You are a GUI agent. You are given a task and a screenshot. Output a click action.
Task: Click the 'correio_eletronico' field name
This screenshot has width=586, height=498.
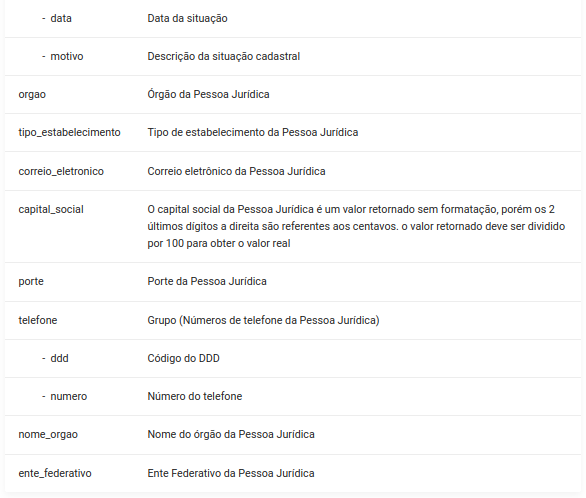[61, 171]
